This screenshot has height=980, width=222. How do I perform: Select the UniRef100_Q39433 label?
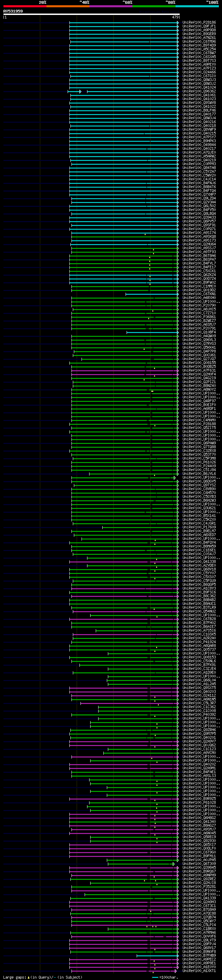click(199, 217)
